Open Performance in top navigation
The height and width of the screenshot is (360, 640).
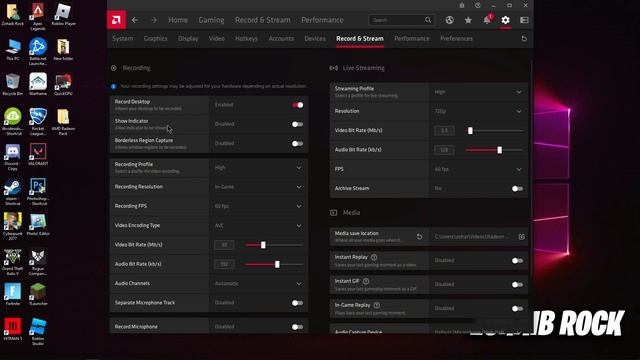(x=322, y=20)
